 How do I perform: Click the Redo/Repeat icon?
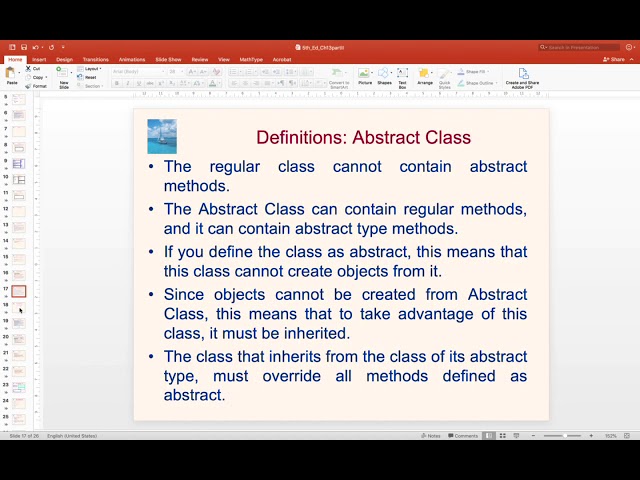tap(51, 47)
